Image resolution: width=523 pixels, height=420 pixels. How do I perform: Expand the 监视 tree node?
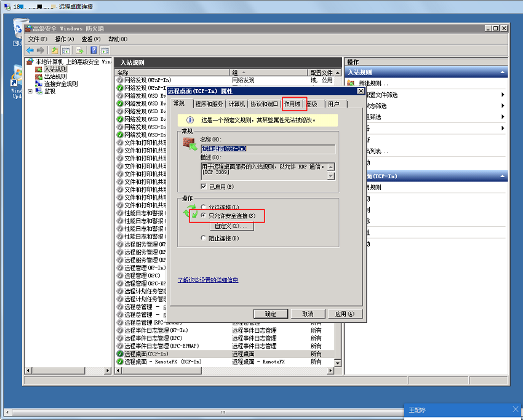tap(30, 92)
